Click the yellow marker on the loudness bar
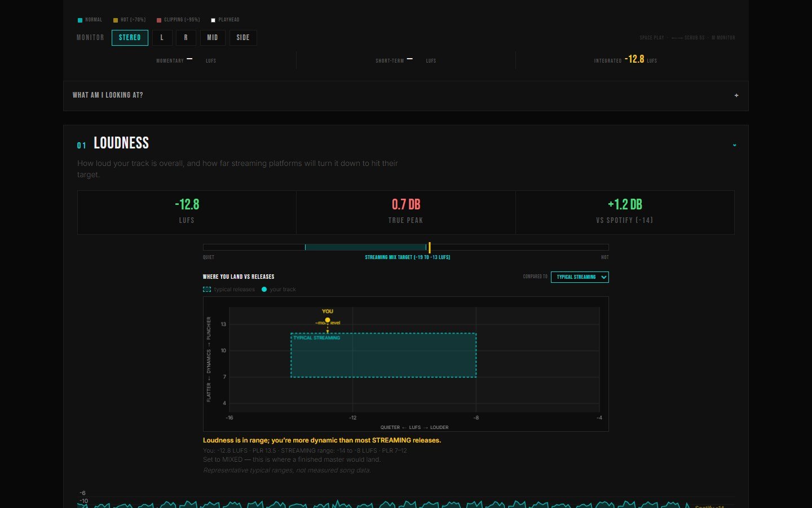 click(430, 248)
